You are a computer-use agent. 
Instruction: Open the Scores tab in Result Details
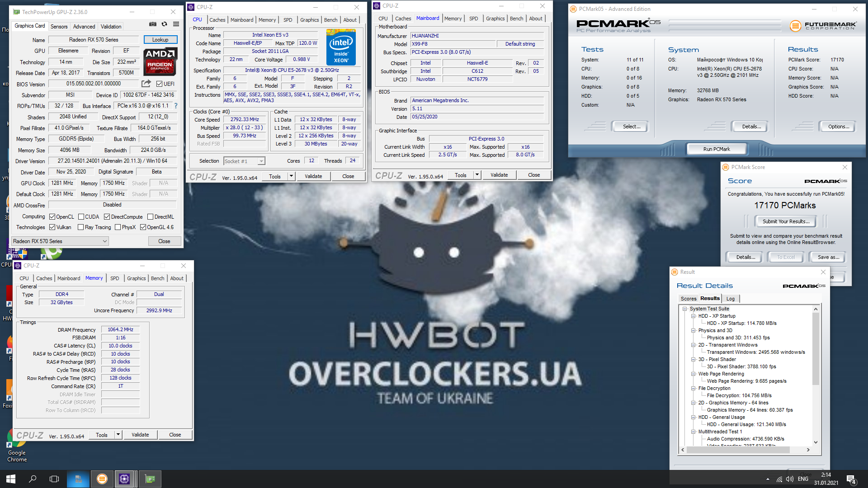tap(688, 299)
